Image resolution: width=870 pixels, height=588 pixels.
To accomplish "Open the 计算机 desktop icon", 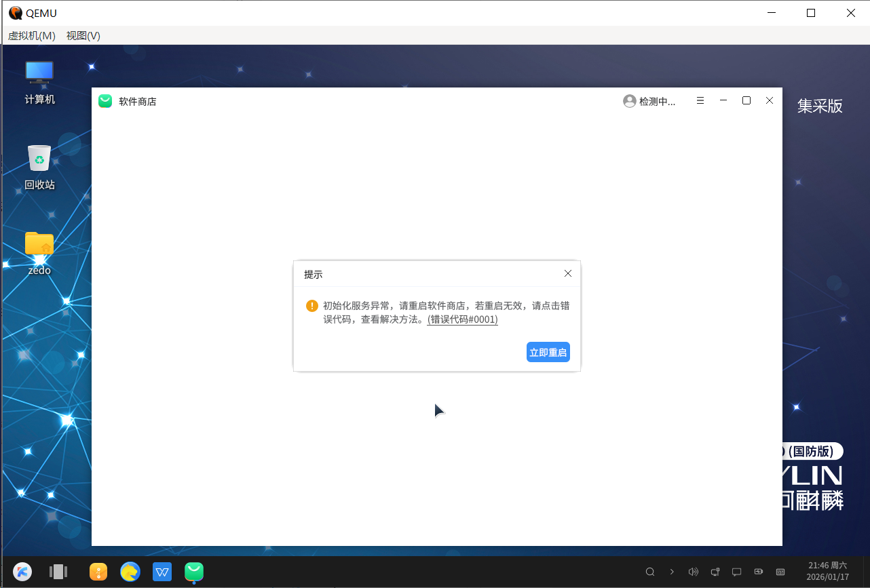I will tap(39, 75).
